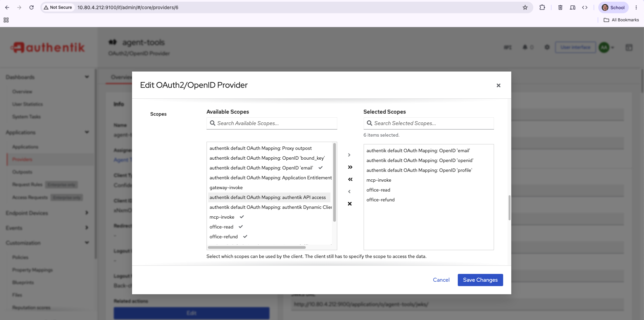This screenshot has height=320, width=644.
Task: Select OpenID 'email' in Selected Scopes list
Action: click(x=429, y=151)
